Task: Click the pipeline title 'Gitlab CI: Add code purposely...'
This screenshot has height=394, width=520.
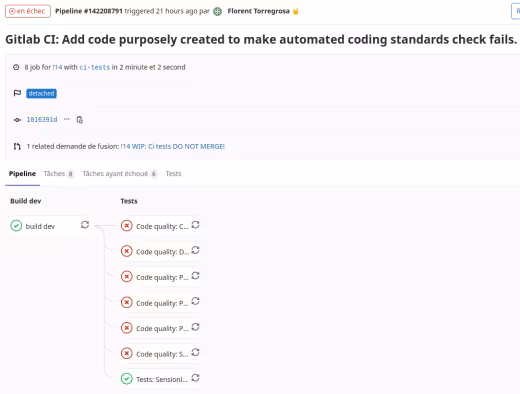Action: (261, 39)
